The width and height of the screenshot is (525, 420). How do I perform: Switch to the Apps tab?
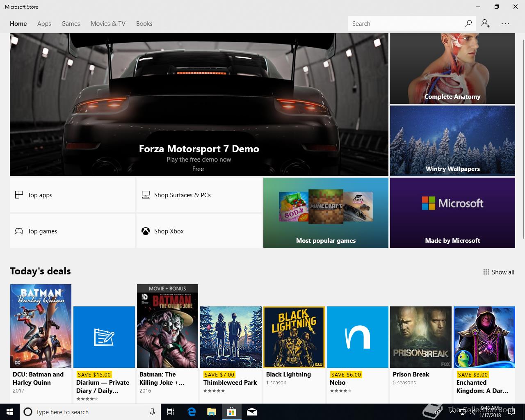tap(44, 24)
